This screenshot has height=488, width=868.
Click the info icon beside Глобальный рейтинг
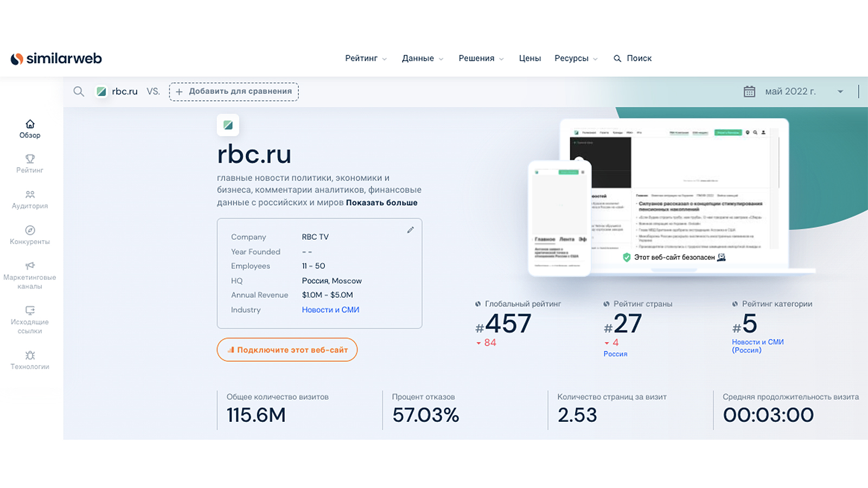coord(478,304)
